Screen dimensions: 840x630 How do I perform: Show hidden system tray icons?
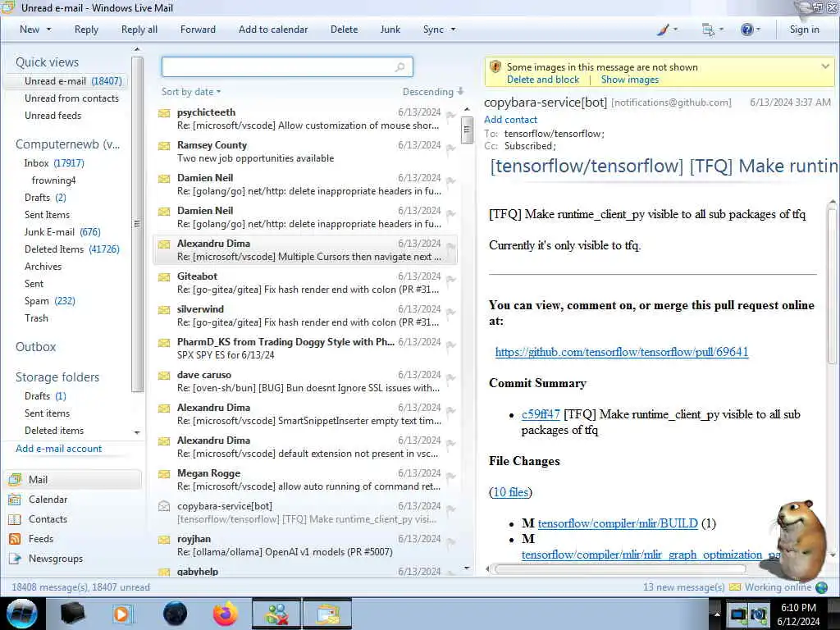[716, 614]
